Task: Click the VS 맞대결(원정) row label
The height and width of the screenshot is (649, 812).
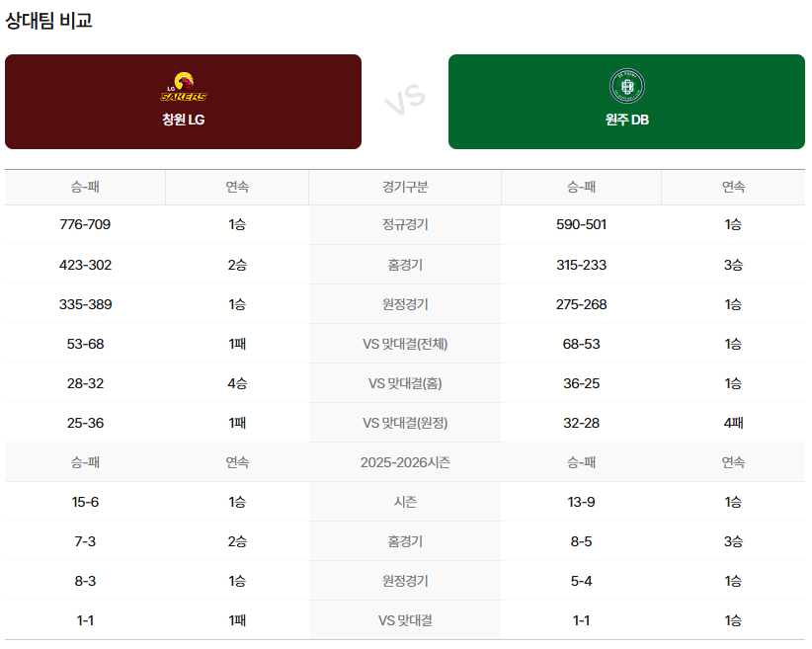Action: (405, 423)
